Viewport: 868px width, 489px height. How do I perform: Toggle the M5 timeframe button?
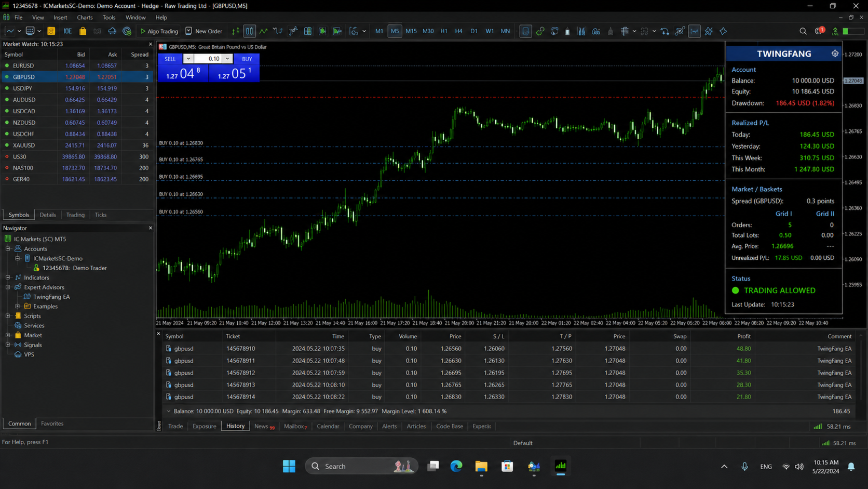point(395,31)
